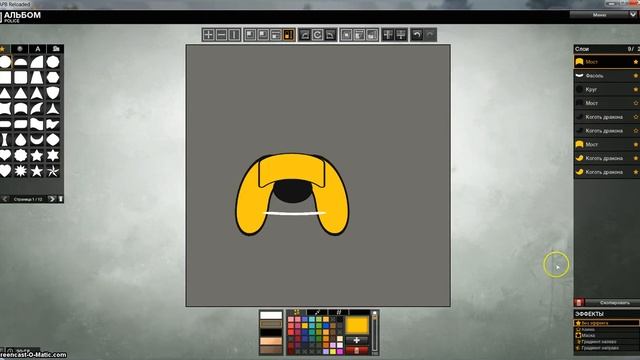Screen dimensions: 640x360
Task: Open the circle tab in shapes panel
Action: pyautogui.click(x=20, y=49)
